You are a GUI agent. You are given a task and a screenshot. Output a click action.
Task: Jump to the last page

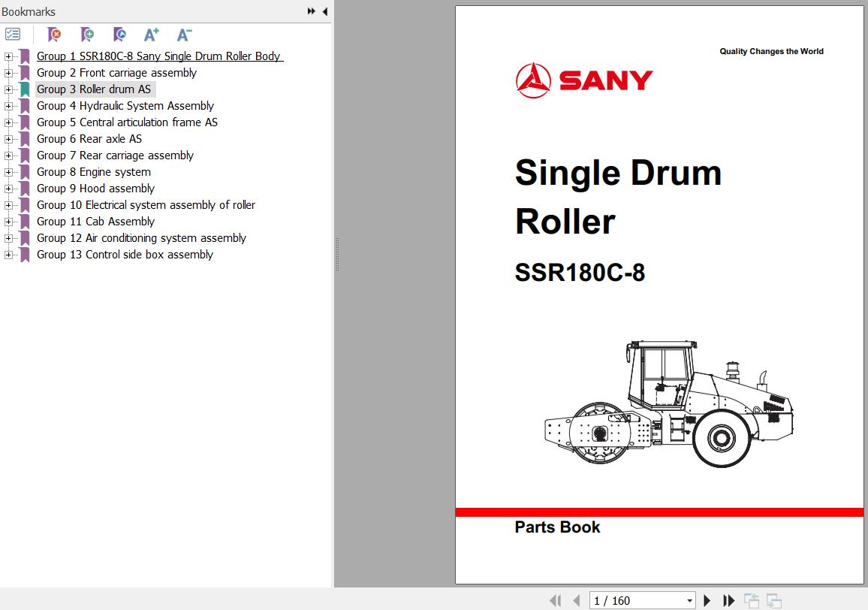(728, 600)
